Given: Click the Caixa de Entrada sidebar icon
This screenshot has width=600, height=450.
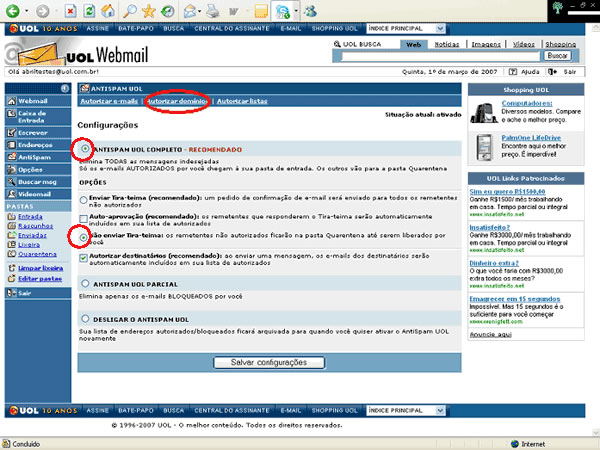Looking at the screenshot, I should pyautogui.click(x=10, y=116).
